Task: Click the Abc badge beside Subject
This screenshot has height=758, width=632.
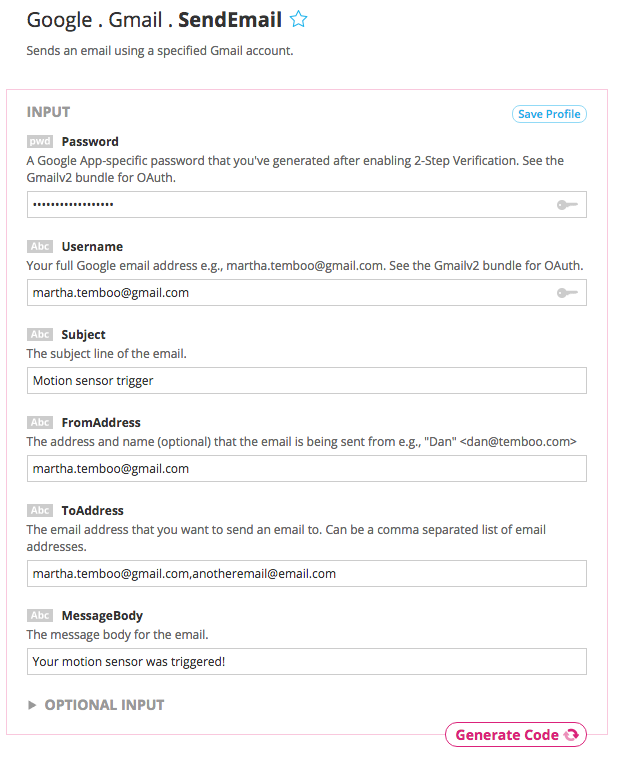Action: [40, 334]
